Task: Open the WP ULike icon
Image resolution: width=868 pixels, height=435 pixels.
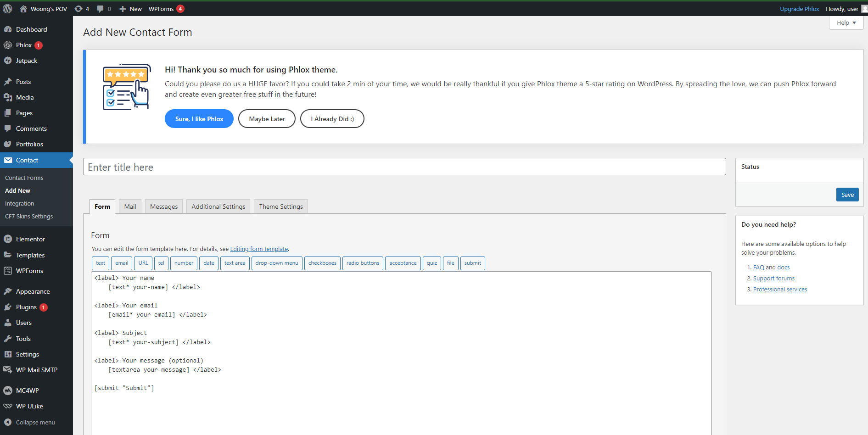Action: [x=8, y=406]
